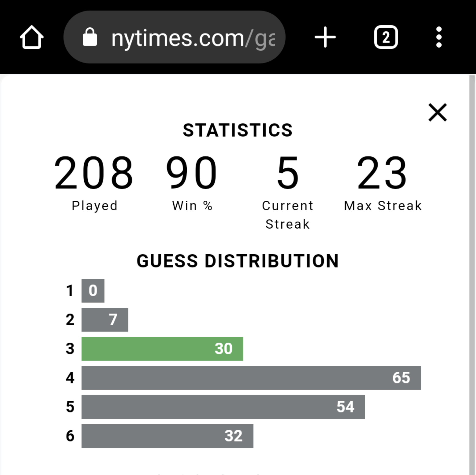The width and height of the screenshot is (476, 475).
Task: Open the tab switcher showing 2 tabs
Action: click(386, 37)
